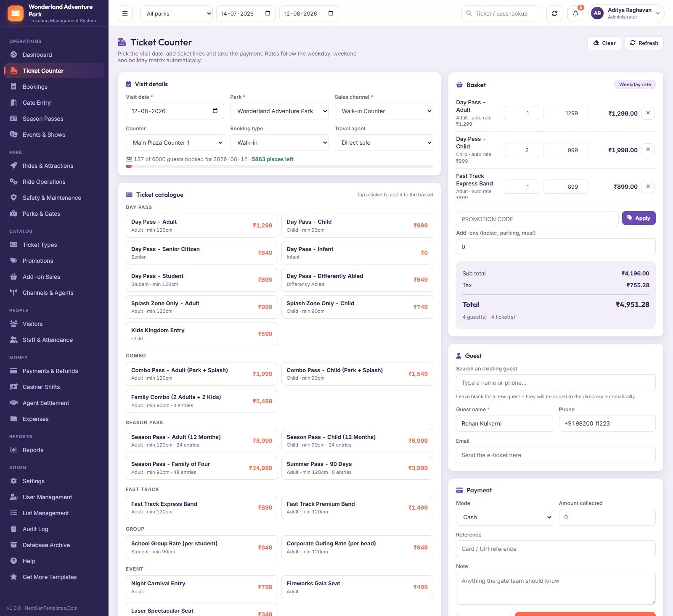
Task: Open Travel agent dropdown
Action: click(384, 143)
